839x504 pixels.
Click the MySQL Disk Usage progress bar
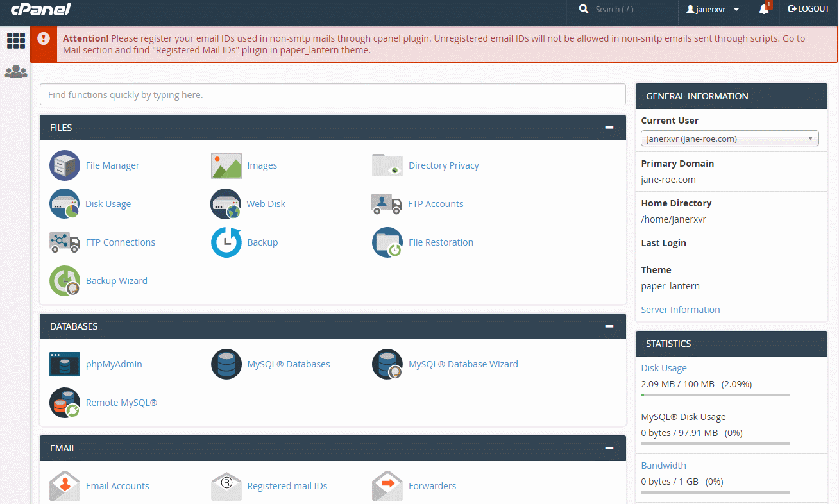pos(715,444)
